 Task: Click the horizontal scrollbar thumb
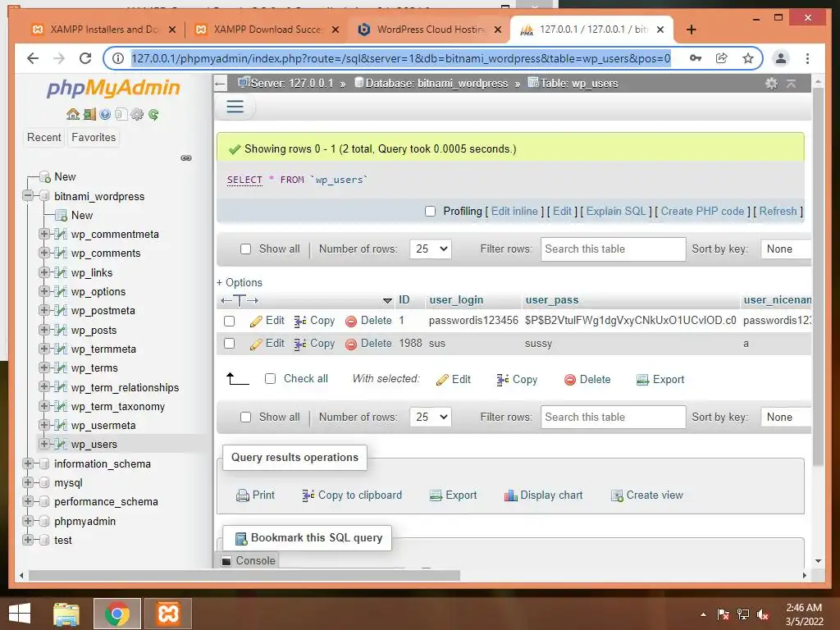point(244,575)
